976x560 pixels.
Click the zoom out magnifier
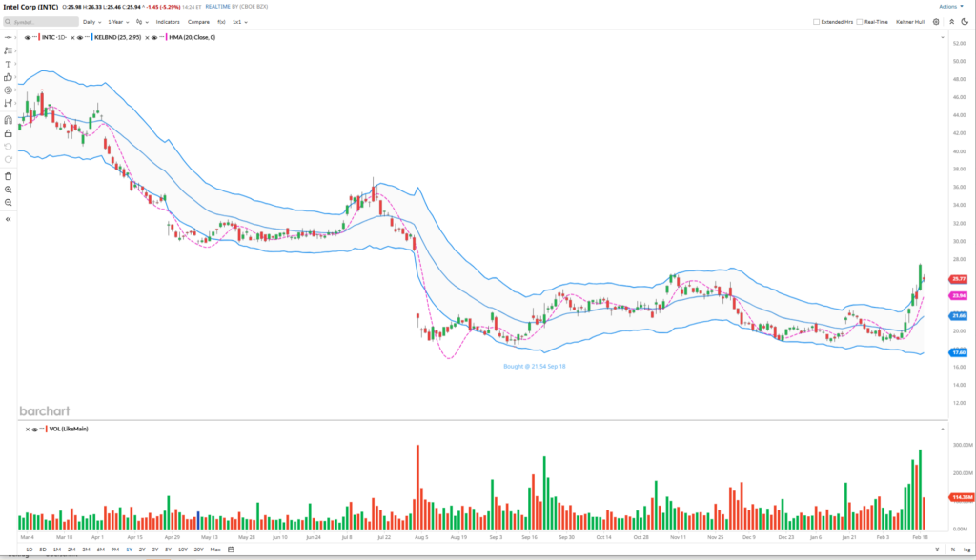8,203
